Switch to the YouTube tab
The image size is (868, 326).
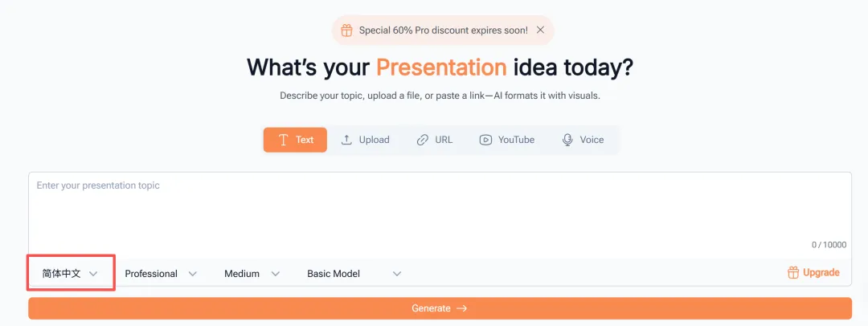pos(507,140)
